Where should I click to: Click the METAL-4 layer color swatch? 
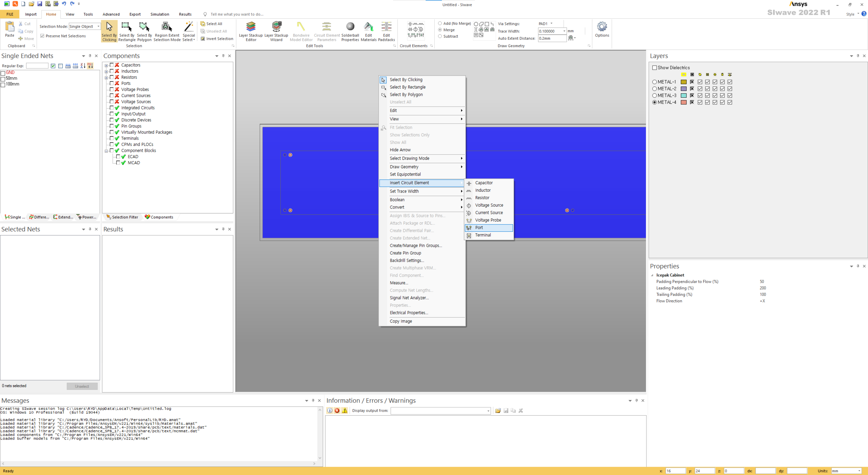[683, 102]
